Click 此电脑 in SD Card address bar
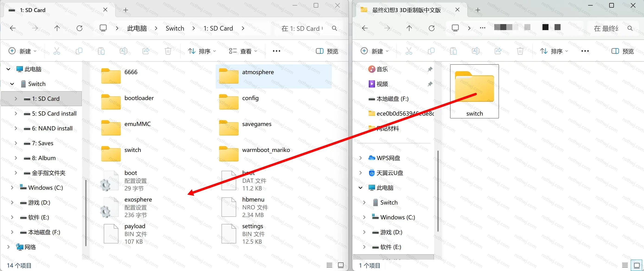 tap(137, 28)
